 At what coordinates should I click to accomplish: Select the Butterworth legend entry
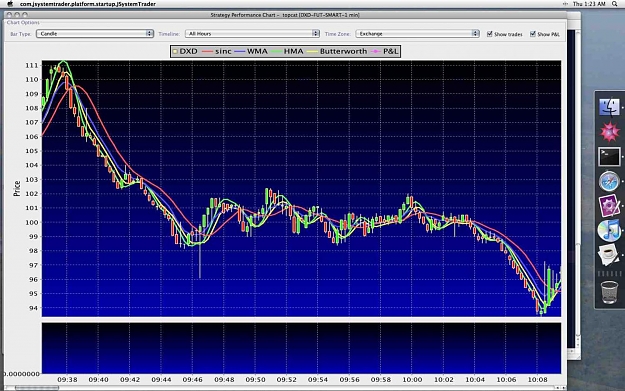click(338, 51)
